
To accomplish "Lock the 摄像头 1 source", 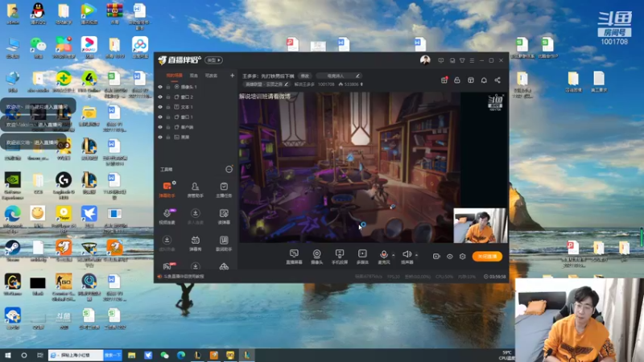I will pos(168,87).
